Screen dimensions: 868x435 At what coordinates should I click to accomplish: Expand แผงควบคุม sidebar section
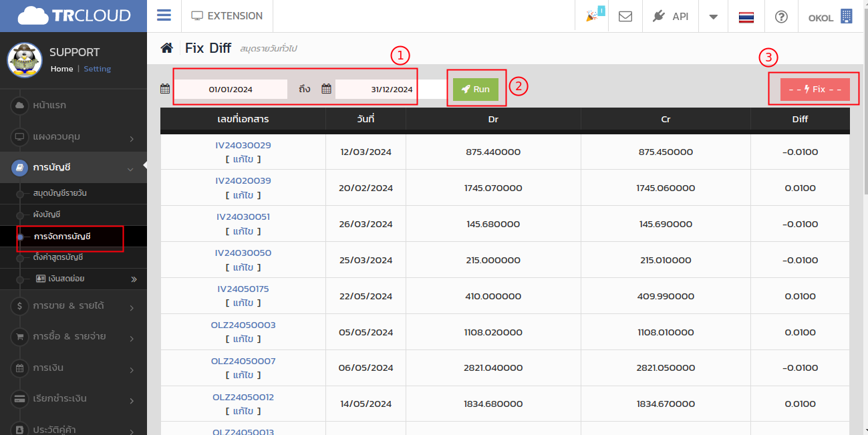pos(74,137)
